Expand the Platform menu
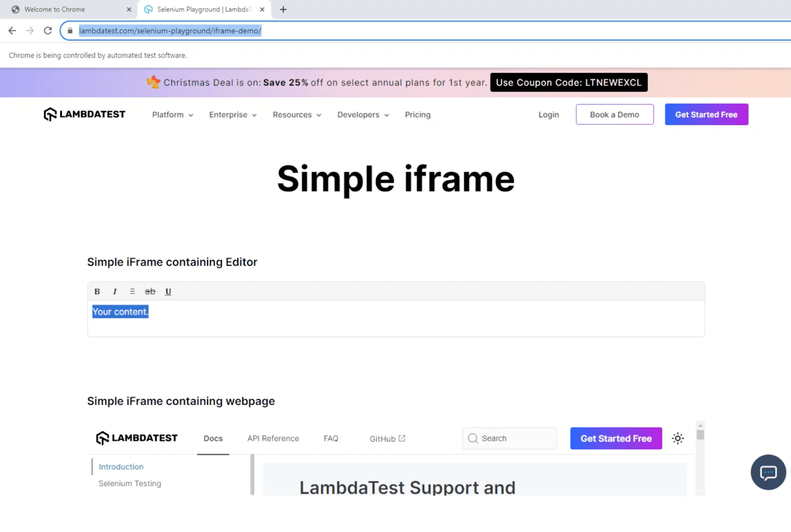 tap(173, 115)
